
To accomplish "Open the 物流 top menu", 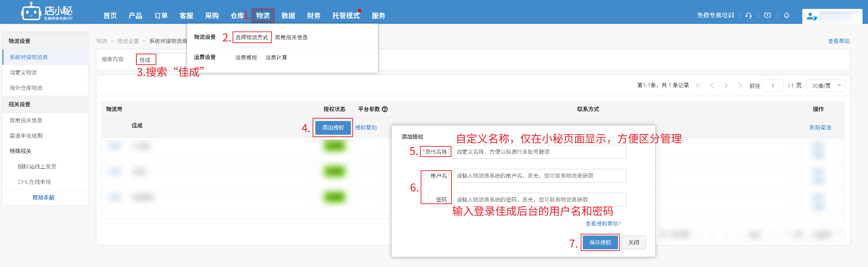I will click(x=263, y=16).
